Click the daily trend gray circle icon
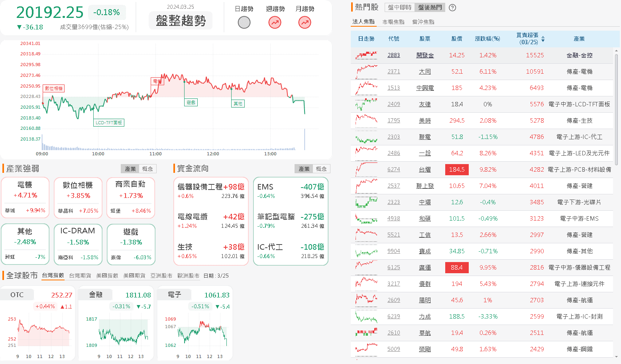 244,23
